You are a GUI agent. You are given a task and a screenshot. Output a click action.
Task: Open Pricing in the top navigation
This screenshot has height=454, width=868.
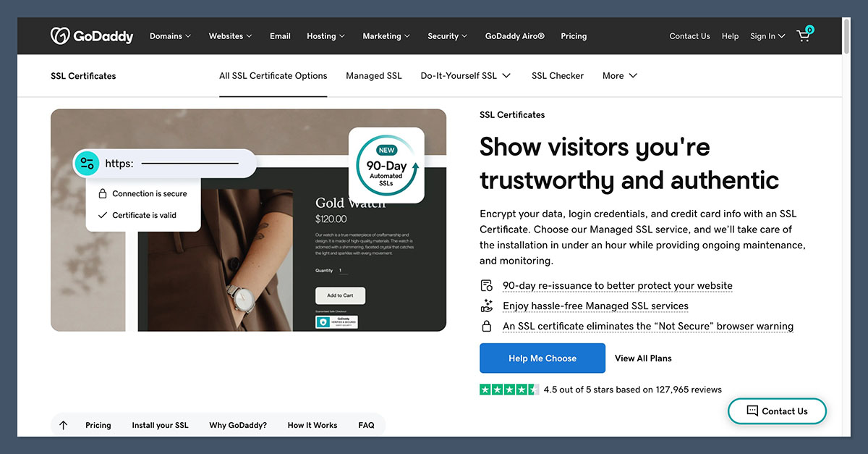(x=574, y=35)
